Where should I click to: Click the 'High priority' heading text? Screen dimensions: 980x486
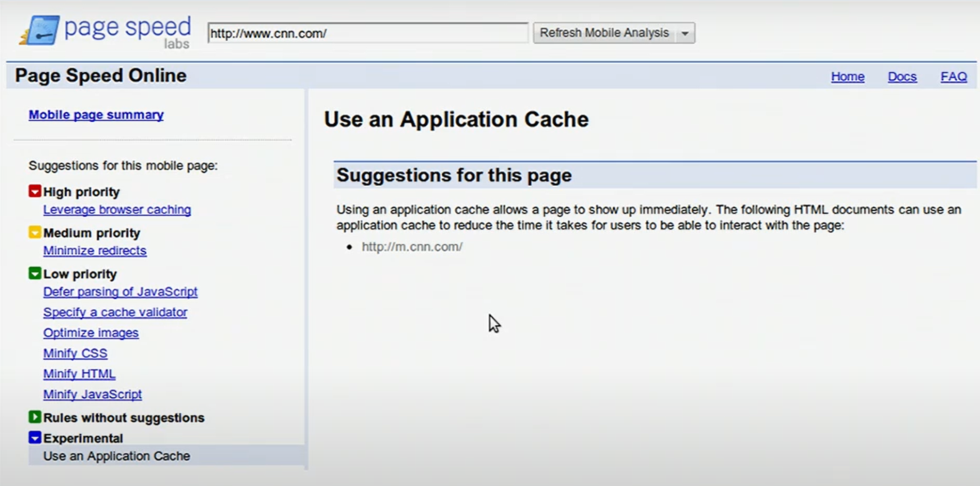[81, 192]
